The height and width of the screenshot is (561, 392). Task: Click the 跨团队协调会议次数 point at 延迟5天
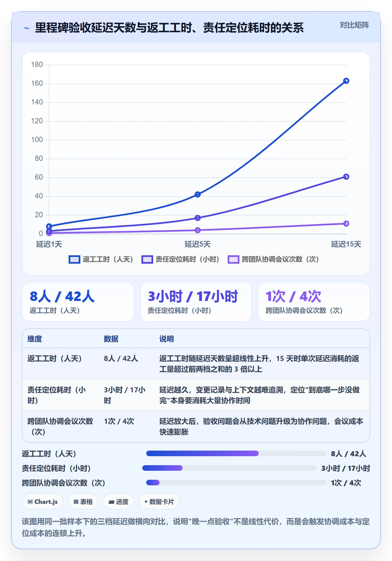(x=198, y=230)
